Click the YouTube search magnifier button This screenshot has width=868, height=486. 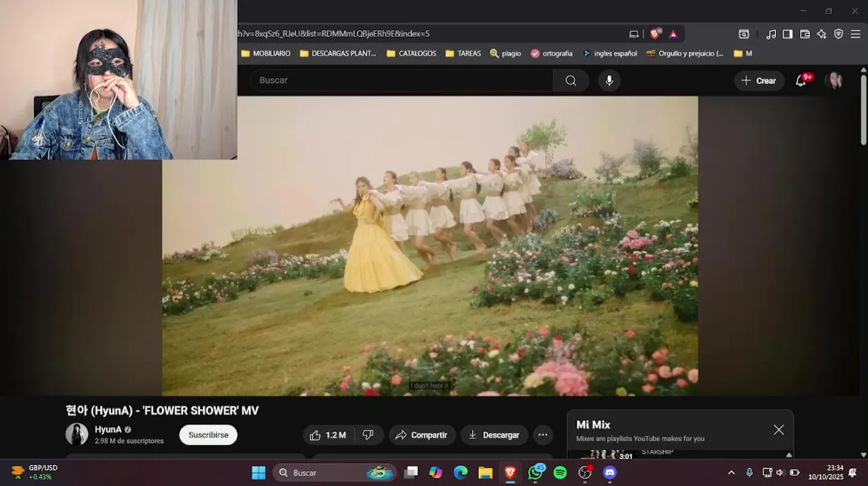571,80
